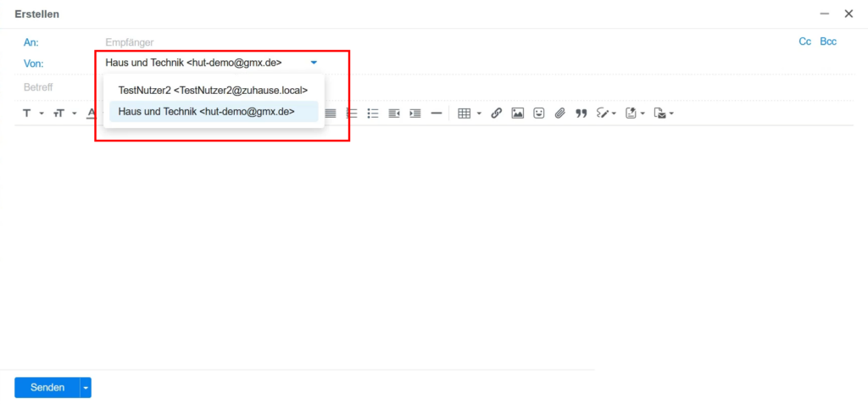Image resolution: width=868 pixels, height=404 pixels.
Task: Expand the font family dropdown arrow
Action: pyautogui.click(x=41, y=114)
